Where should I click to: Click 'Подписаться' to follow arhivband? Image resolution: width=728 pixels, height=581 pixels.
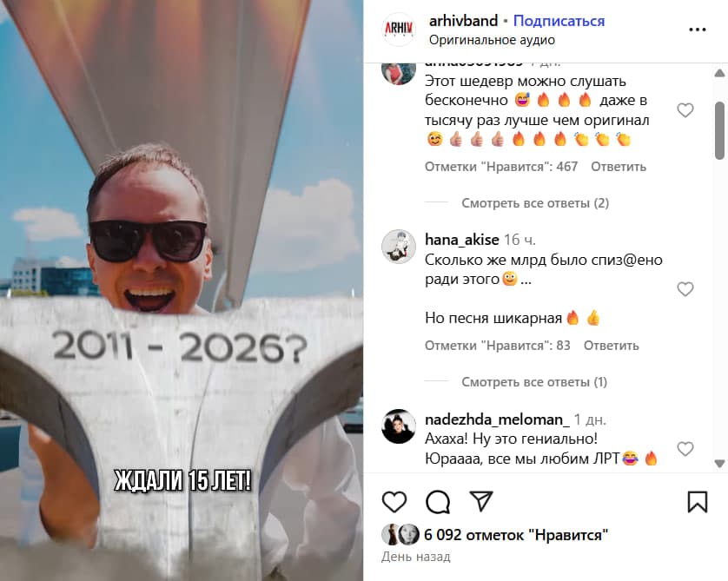click(559, 21)
